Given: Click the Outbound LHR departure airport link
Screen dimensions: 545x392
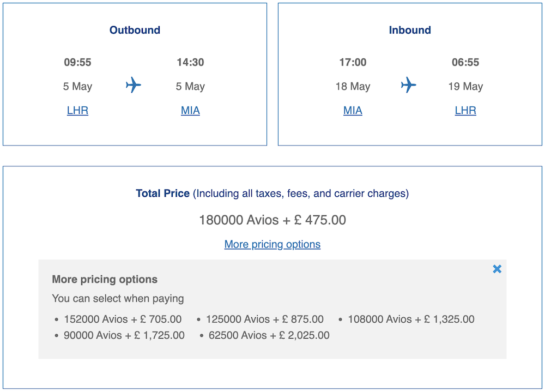Looking at the screenshot, I should click(x=77, y=111).
